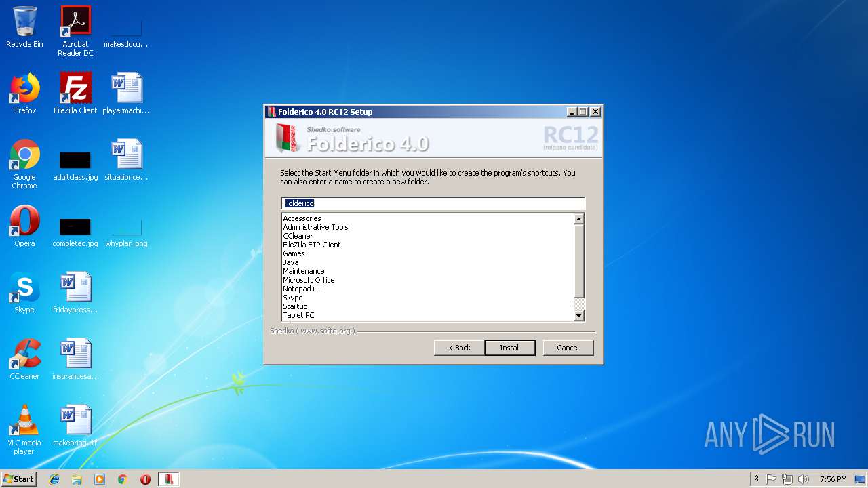This screenshot has width=868, height=488.
Task: Click the Start button
Action: point(19,479)
